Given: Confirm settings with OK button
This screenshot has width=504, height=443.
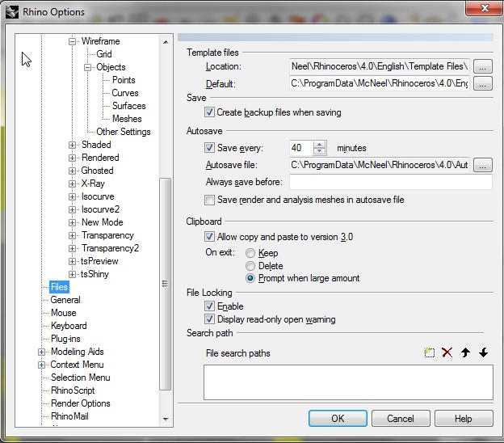Looking at the screenshot, I should point(338,418).
